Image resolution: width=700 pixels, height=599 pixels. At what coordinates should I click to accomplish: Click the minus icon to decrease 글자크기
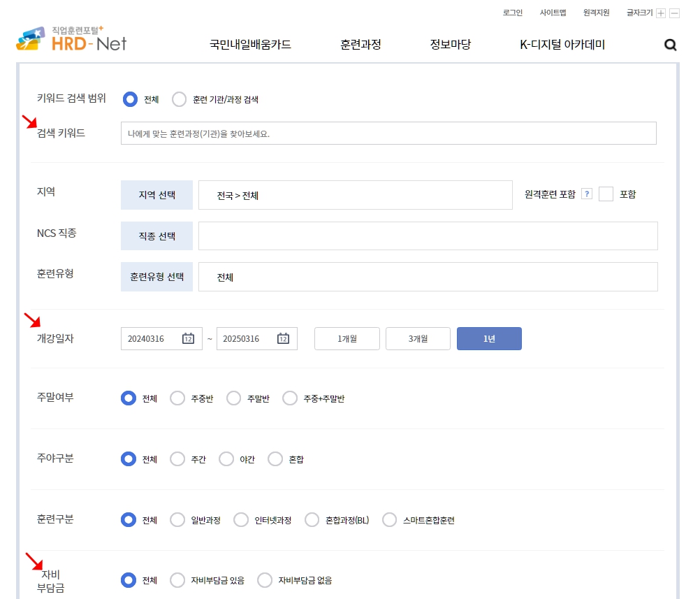point(674,13)
